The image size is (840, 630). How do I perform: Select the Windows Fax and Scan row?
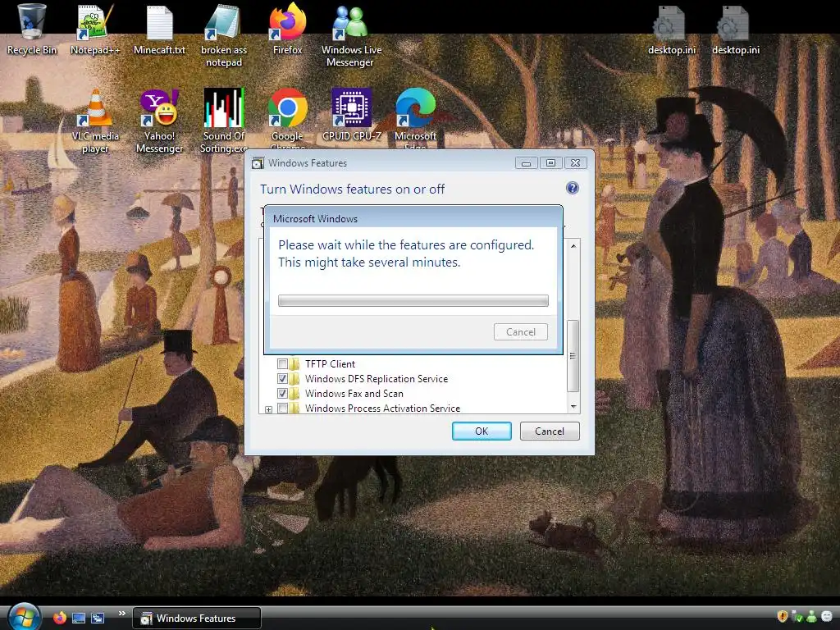(x=354, y=393)
